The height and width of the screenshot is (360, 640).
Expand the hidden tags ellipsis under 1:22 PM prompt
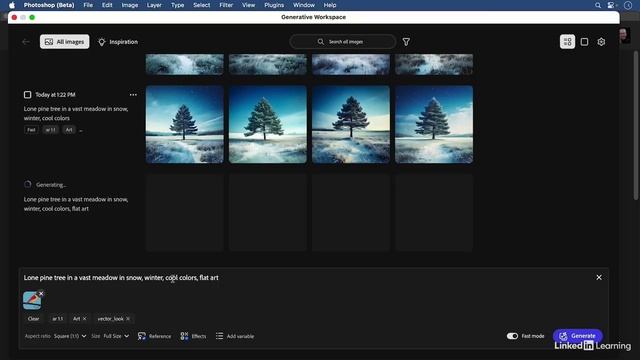tap(81, 130)
